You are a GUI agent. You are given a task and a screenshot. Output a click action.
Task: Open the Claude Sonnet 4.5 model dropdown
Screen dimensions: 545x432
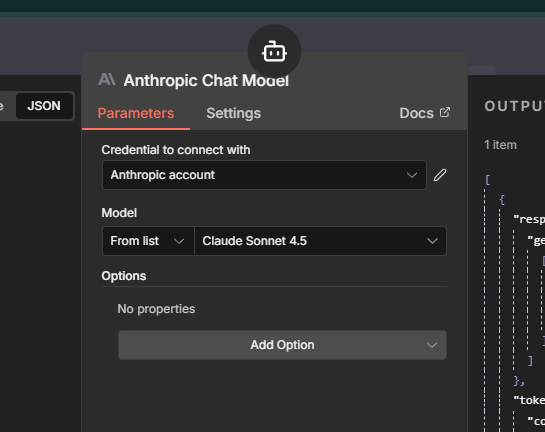(x=320, y=241)
